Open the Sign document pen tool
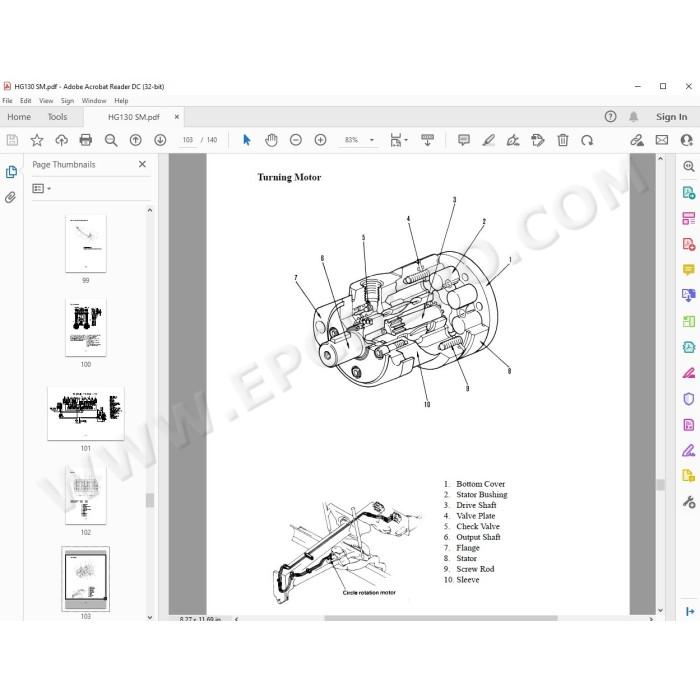The width and height of the screenshot is (700, 700). pyautogui.click(x=513, y=140)
